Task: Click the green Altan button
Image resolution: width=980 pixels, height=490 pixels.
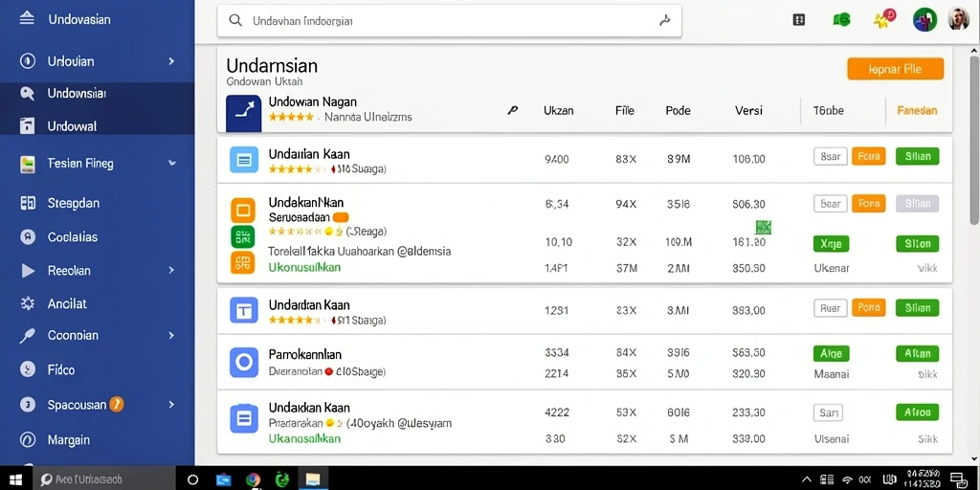Action: [918, 354]
